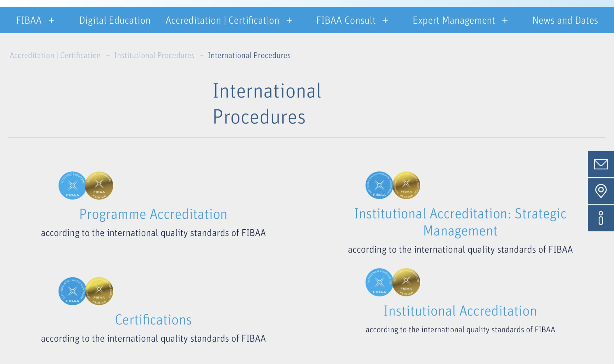
Task: Click the gold Programme Accreditation premium seal
Action: point(99,186)
